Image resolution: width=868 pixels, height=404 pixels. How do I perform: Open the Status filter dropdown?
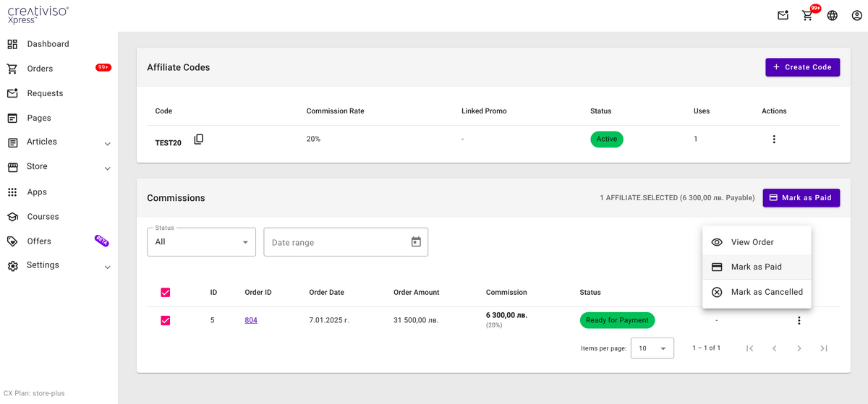(x=201, y=242)
